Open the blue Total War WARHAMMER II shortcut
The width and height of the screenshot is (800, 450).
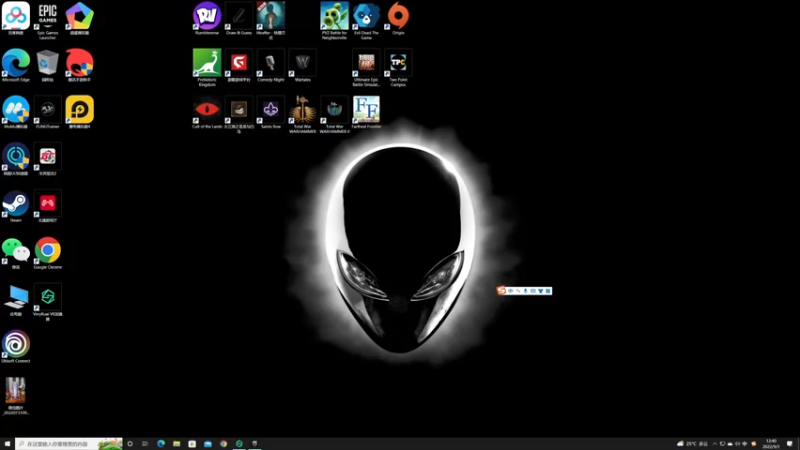tap(334, 114)
